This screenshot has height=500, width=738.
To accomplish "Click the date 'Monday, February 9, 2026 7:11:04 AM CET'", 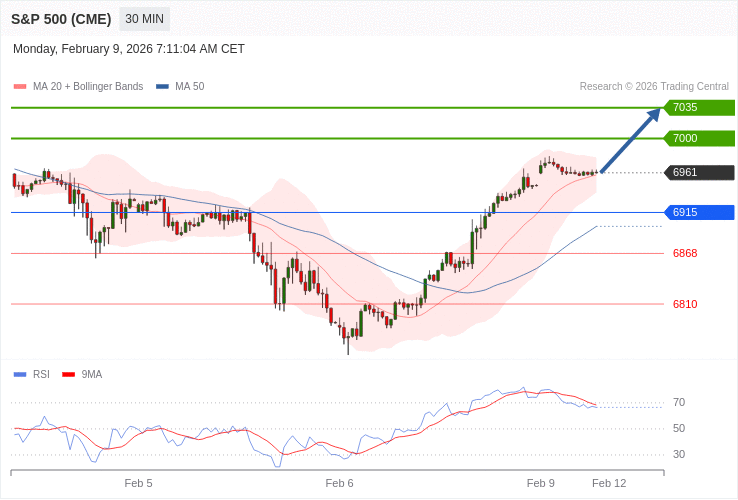I will pos(128,49).
